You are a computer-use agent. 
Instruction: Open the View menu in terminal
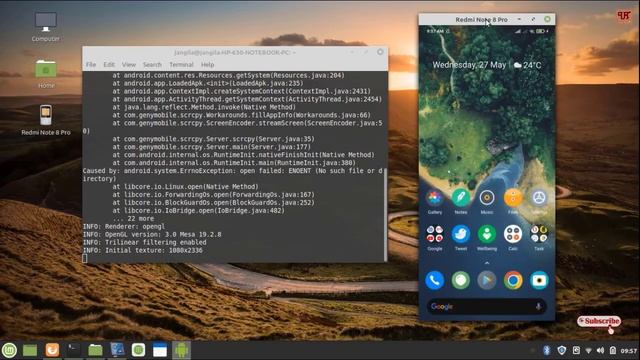click(129, 64)
